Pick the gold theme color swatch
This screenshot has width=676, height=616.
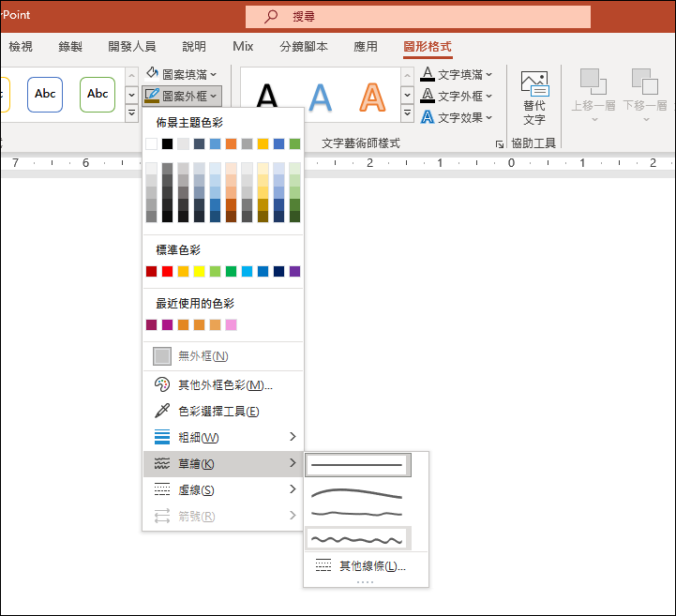(263, 144)
